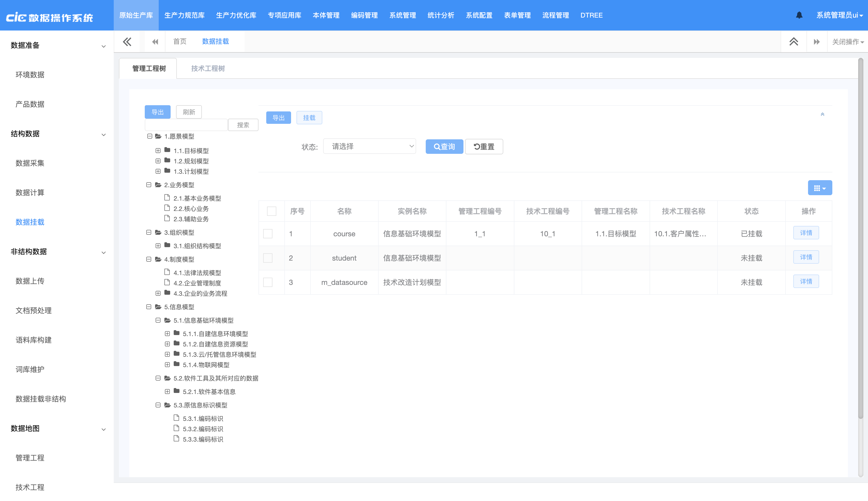Click the 查询 search button
The height and width of the screenshot is (501, 868).
pyautogui.click(x=444, y=147)
